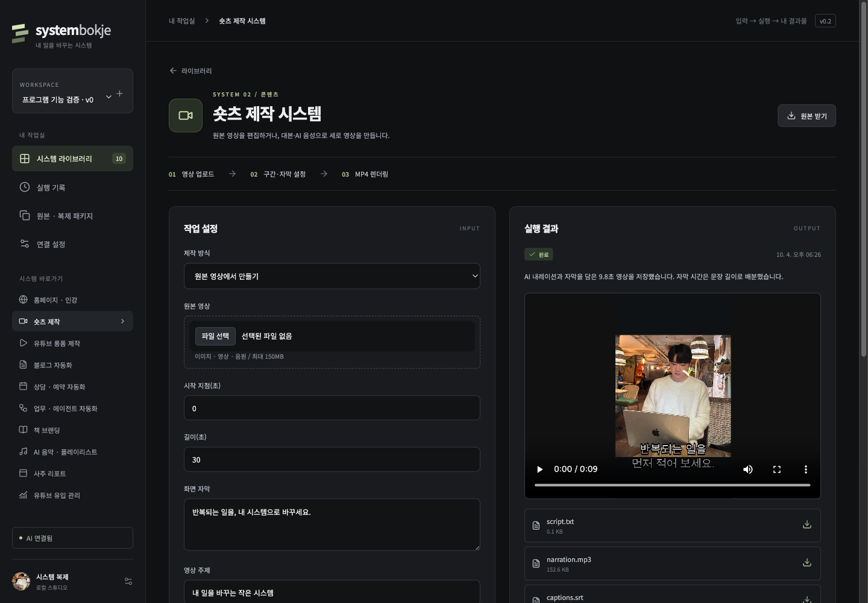Click the AI 연결됨 status box
Viewport: 868px width, 603px height.
[72, 538]
